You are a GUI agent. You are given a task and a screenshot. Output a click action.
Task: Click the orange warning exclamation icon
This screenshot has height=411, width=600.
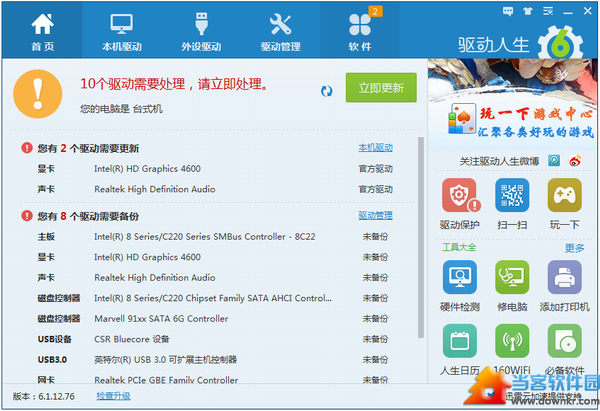pyautogui.click(x=38, y=94)
